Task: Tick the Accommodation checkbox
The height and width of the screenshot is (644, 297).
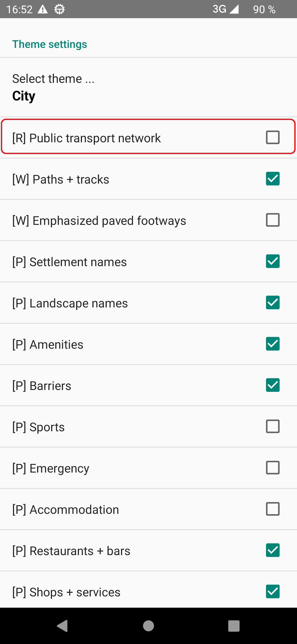Action: (x=273, y=509)
